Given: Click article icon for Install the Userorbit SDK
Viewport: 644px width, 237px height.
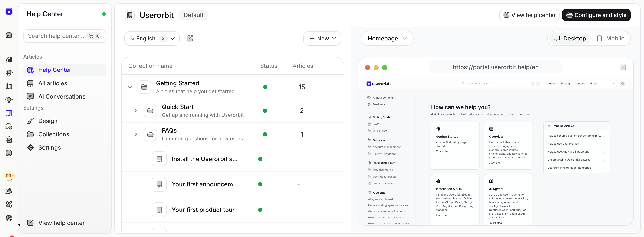Looking at the screenshot, I should 159,159.
